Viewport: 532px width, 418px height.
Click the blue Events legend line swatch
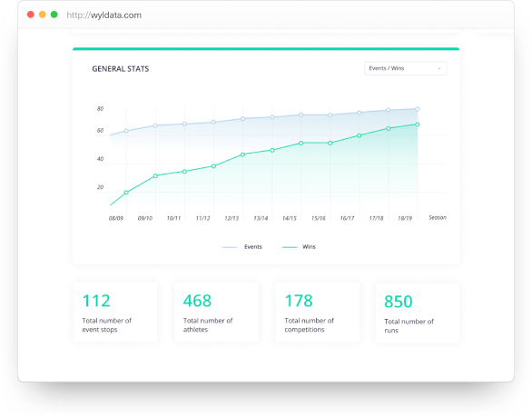point(230,247)
